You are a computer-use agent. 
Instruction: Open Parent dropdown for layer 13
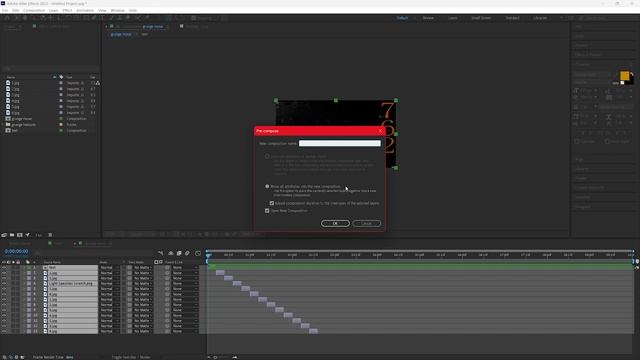184,331
